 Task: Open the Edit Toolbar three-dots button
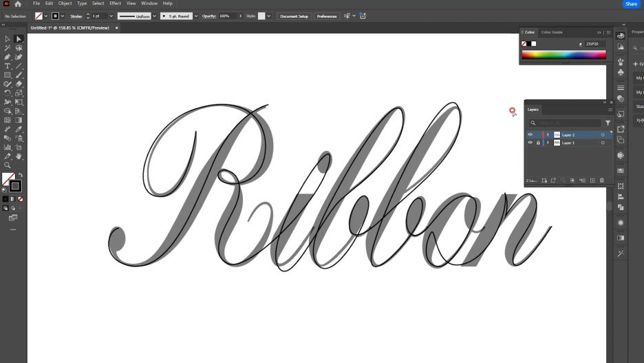pos(13,229)
